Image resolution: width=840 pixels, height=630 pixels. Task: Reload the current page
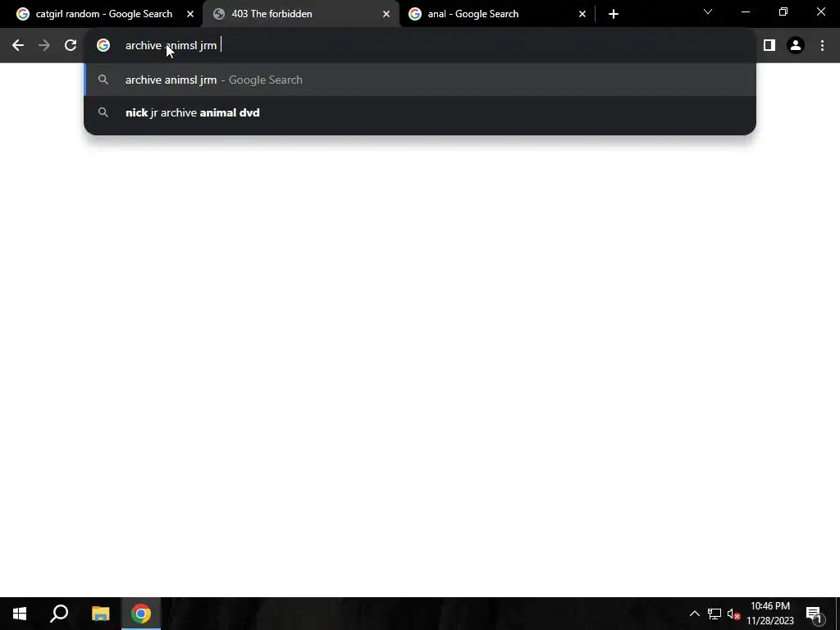[x=71, y=46]
